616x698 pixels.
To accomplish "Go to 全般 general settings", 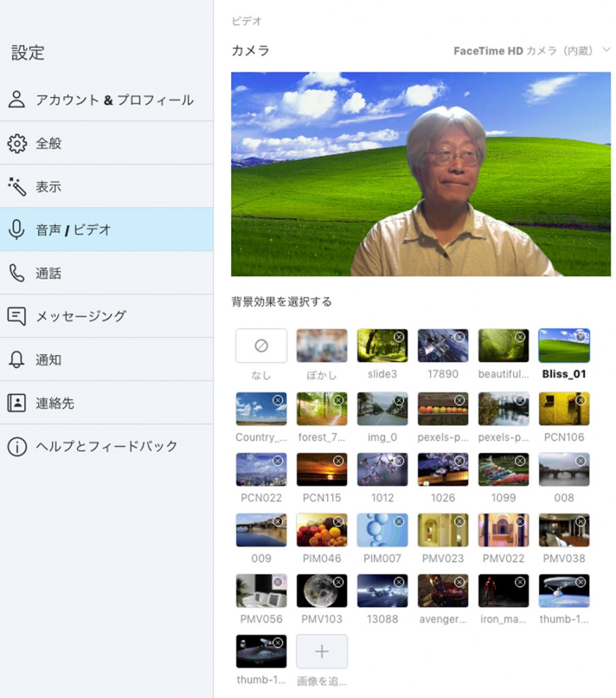I will (x=106, y=143).
